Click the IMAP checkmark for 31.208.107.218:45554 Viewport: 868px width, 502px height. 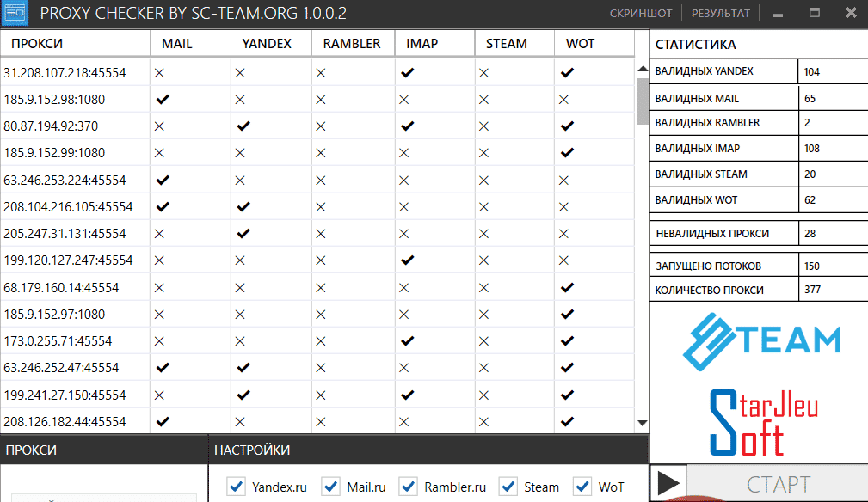click(x=408, y=72)
